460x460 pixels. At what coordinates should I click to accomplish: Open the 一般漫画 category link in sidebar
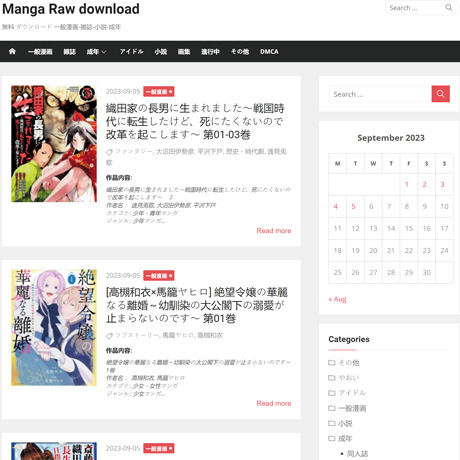click(x=352, y=408)
